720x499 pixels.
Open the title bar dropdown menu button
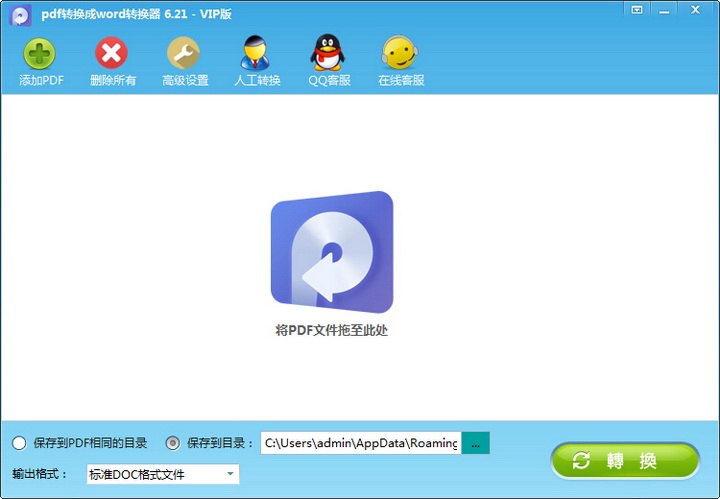[637, 10]
